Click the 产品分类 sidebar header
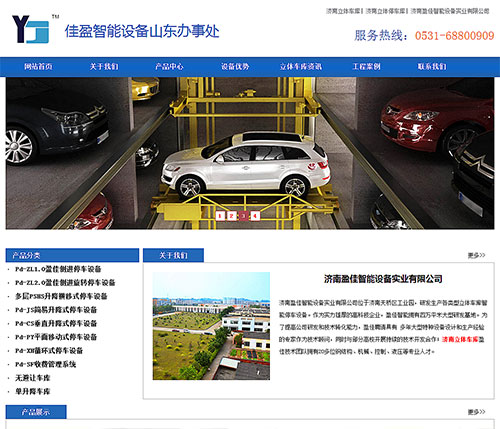The height and width of the screenshot is (429, 500). pos(72,255)
